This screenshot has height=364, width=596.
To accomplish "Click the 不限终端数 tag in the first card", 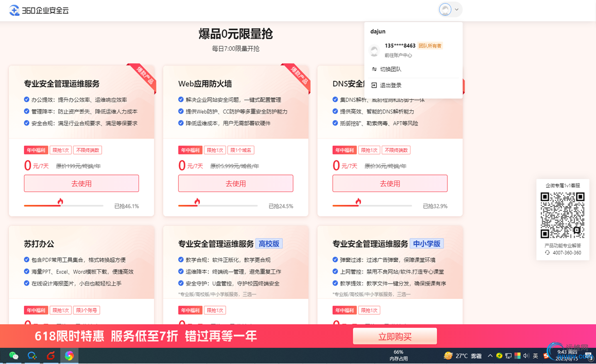I will (87, 150).
